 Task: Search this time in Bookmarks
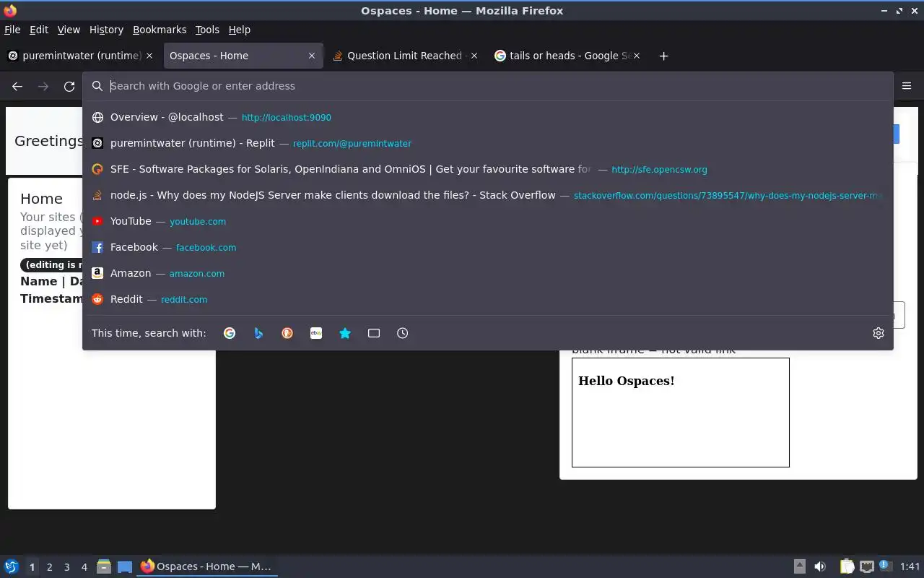[x=345, y=333]
